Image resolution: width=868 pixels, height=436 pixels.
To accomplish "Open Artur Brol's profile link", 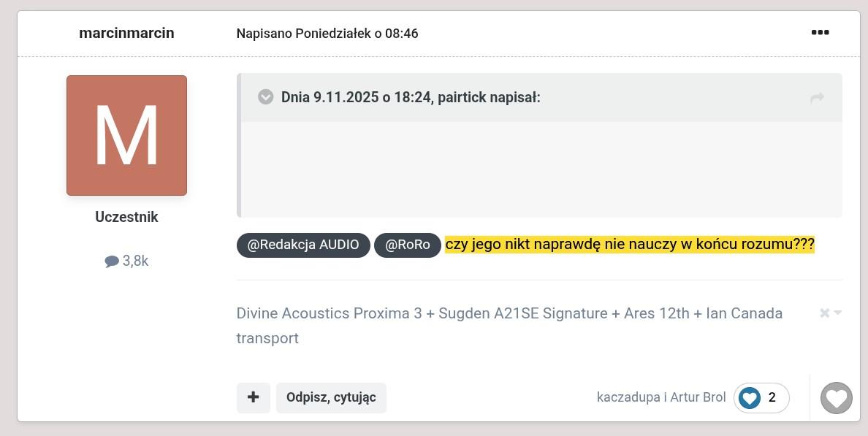I will tap(698, 397).
